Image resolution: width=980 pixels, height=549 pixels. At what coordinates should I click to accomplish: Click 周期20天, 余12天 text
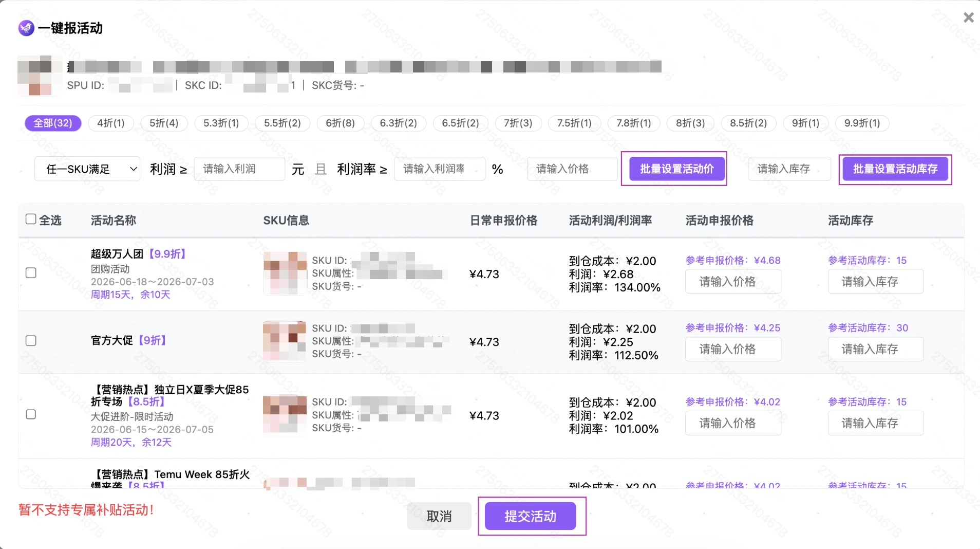[x=131, y=442]
